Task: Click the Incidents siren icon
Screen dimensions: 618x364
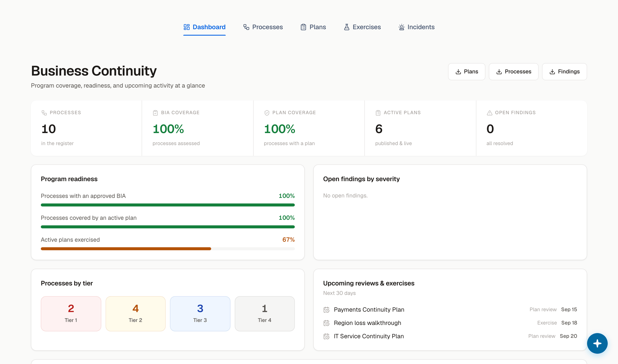Action: coord(401,27)
